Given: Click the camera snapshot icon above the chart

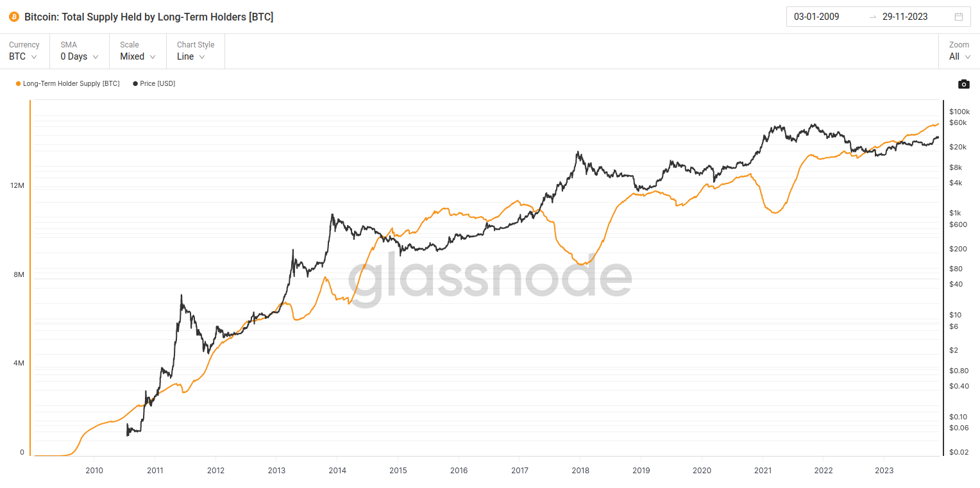Looking at the screenshot, I should (964, 84).
